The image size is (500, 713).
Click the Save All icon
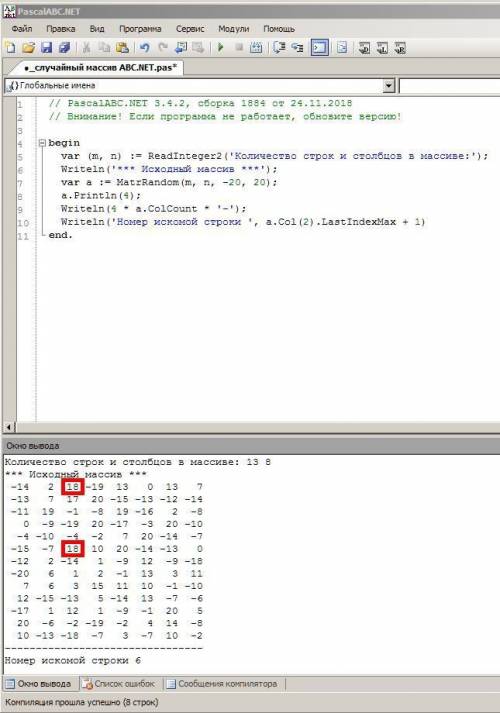65,48
